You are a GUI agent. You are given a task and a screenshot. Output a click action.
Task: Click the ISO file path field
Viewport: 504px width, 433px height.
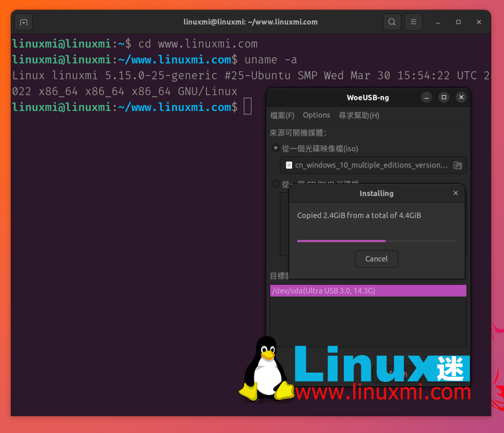click(x=373, y=165)
